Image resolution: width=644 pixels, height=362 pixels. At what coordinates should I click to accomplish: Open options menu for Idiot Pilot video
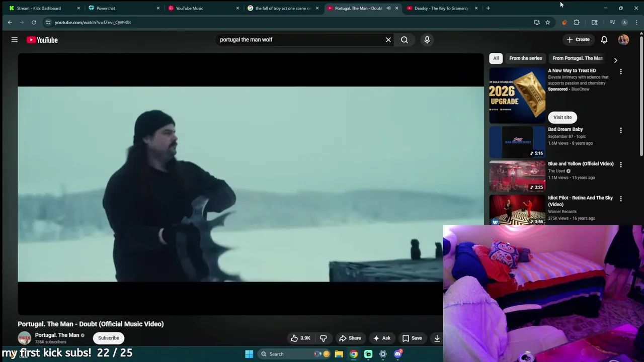[621, 199]
